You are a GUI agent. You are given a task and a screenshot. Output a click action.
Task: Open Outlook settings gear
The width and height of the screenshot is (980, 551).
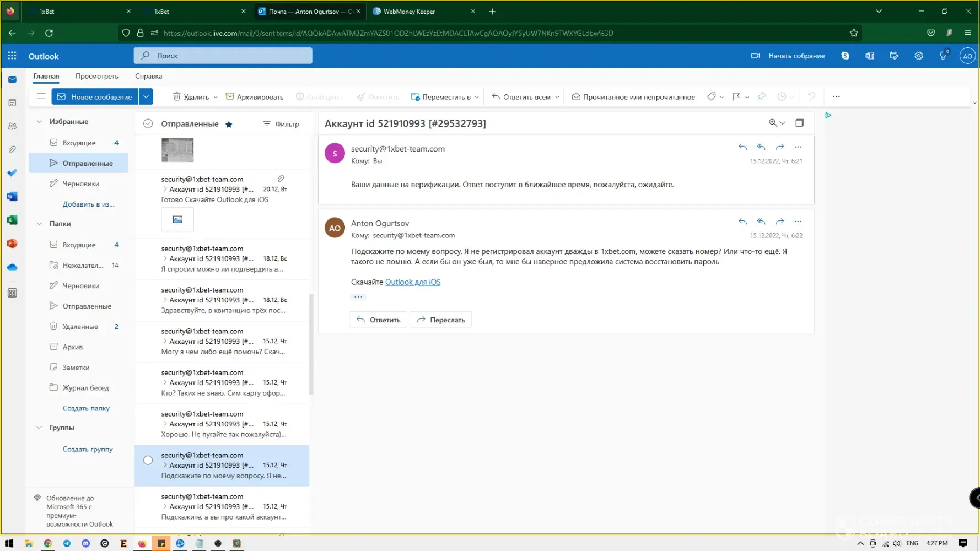918,56
